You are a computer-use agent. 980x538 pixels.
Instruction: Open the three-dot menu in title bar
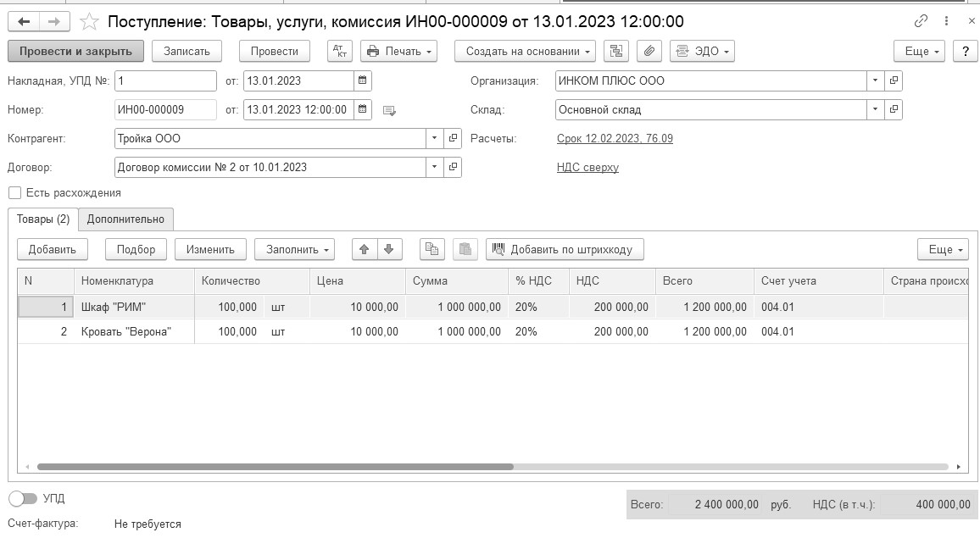[x=946, y=21]
